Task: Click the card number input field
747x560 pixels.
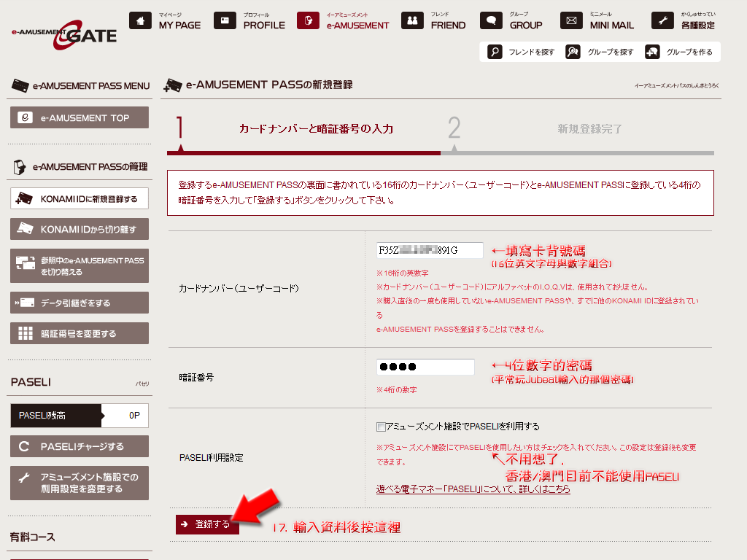Action: pos(429,250)
